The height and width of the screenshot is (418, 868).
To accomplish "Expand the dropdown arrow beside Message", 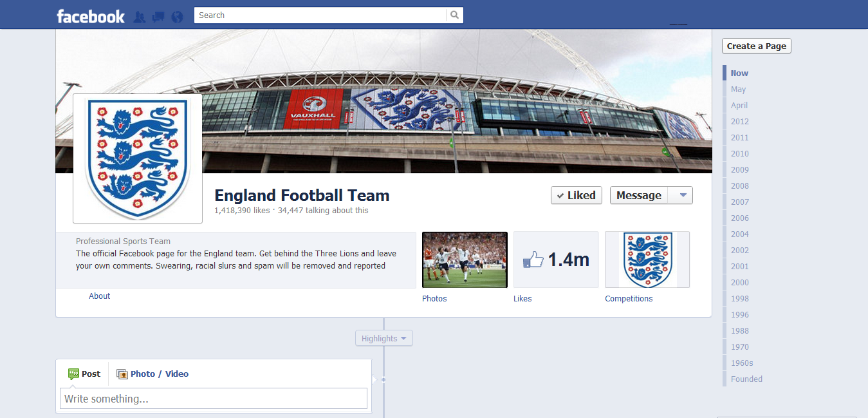I will tap(683, 195).
